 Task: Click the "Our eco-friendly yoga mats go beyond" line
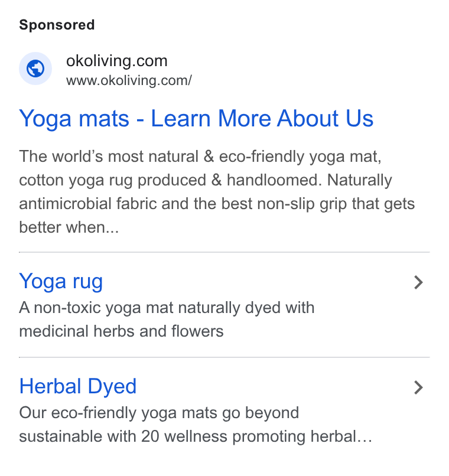[x=159, y=413]
